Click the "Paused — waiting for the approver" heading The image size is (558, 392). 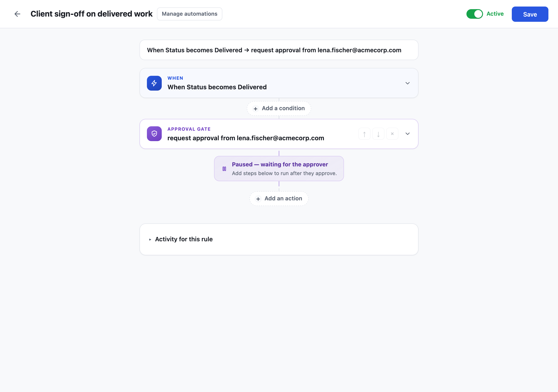tap(280, 164)
